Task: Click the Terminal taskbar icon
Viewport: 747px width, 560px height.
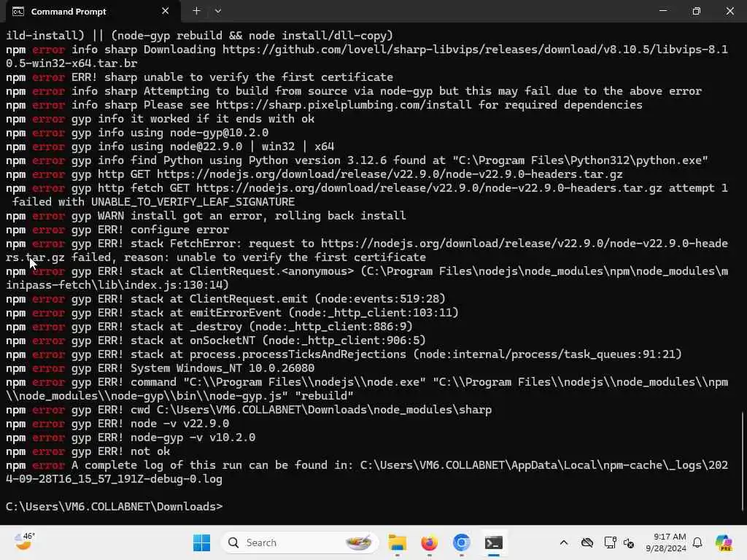Action: click(494, 542)
